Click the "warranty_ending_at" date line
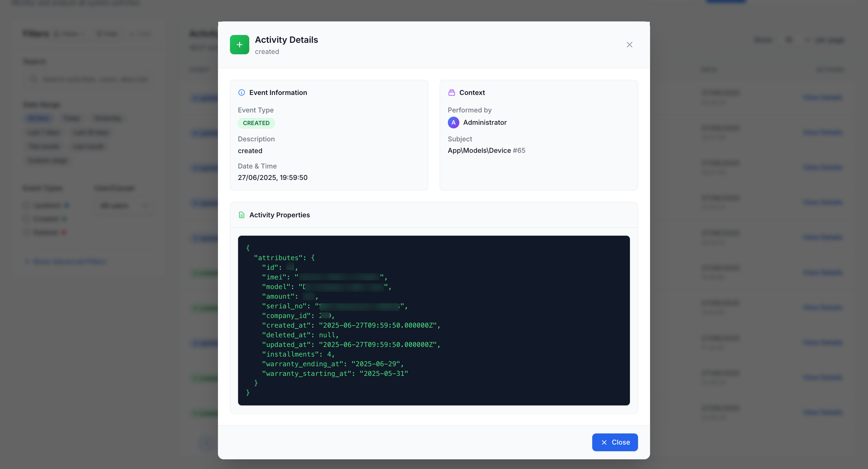This screenshot has width=868, height=469. tap(333, 364)
